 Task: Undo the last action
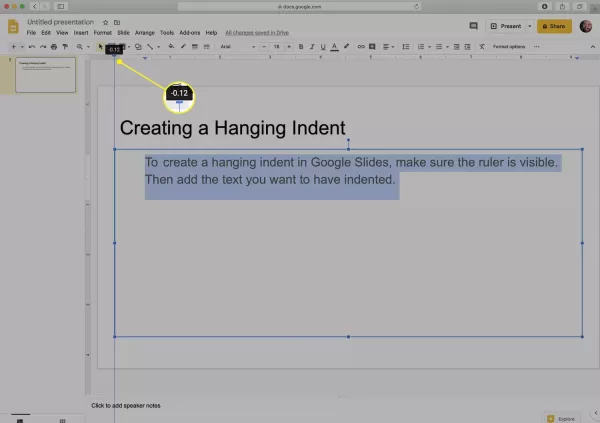tap(32, 47)
